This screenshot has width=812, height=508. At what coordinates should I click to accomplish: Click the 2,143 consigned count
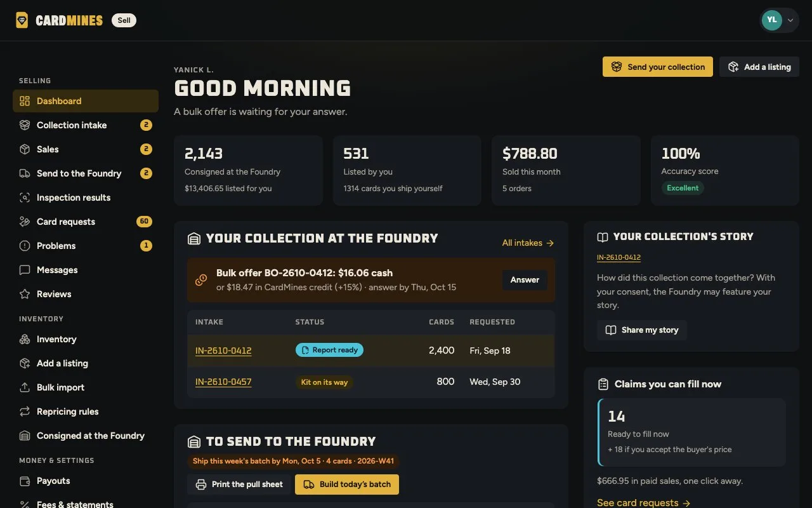pos(204,154)
